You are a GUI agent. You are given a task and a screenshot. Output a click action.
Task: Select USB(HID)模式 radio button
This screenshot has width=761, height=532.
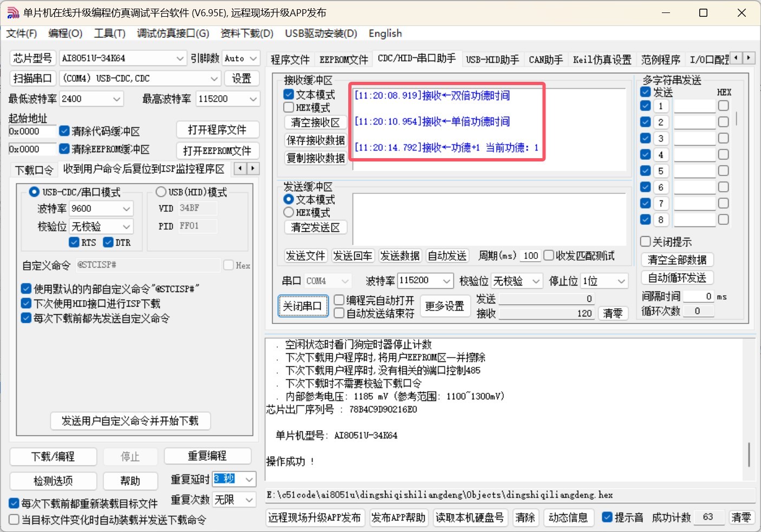(161, 192)
